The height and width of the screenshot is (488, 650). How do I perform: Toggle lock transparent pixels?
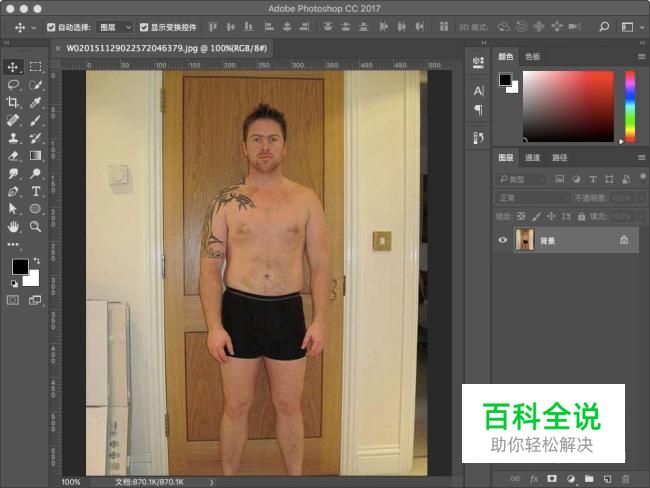[521, 216]
